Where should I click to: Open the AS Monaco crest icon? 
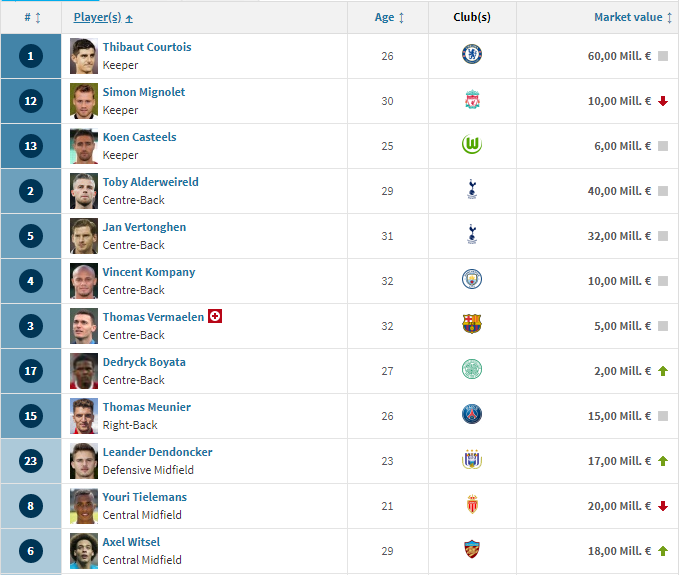pyautogui.click(x=472, y=504)
